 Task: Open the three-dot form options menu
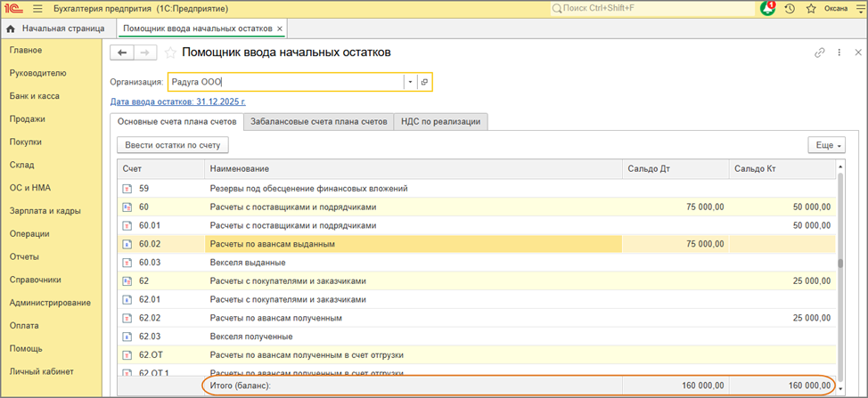(x=839, y=53)
